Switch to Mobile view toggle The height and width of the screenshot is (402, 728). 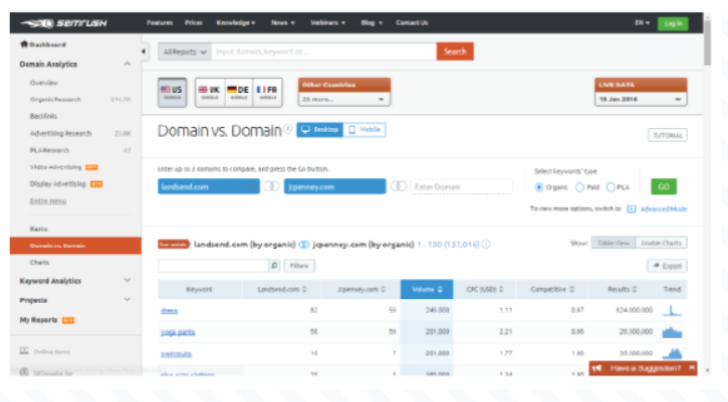click(364, 130)
